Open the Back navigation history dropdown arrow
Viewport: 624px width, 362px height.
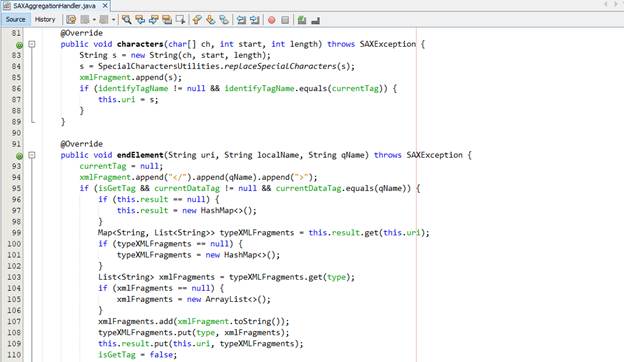94,19
